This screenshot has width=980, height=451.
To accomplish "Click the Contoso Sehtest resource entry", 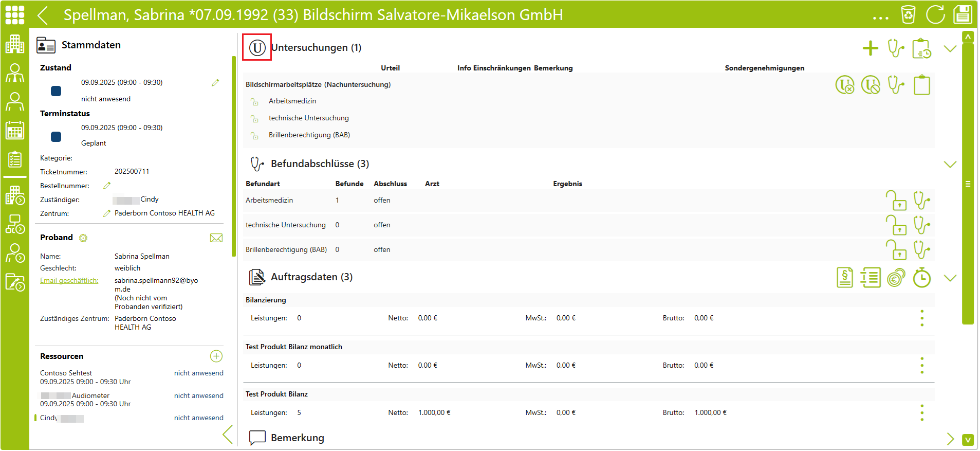I will pyautogui.click(x=132, y=377).
